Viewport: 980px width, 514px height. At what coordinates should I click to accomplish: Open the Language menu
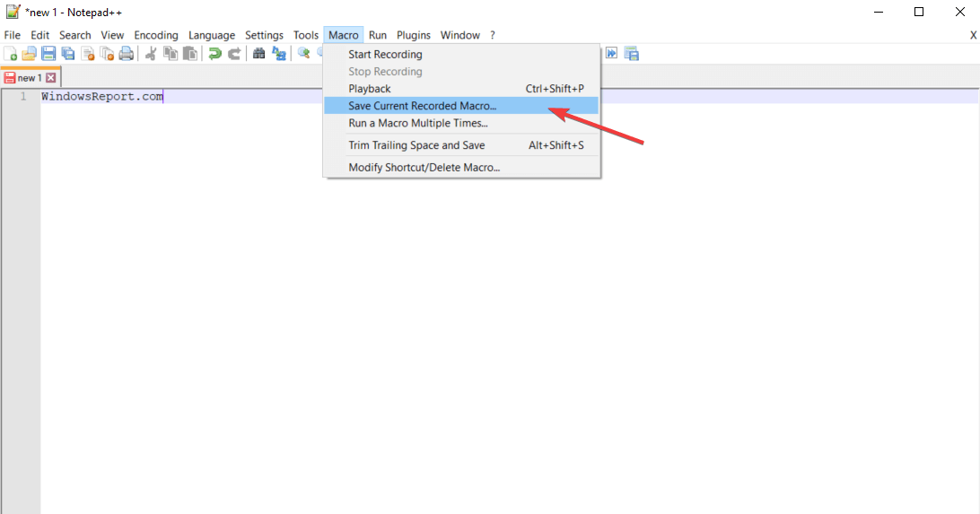pos(212,35)
